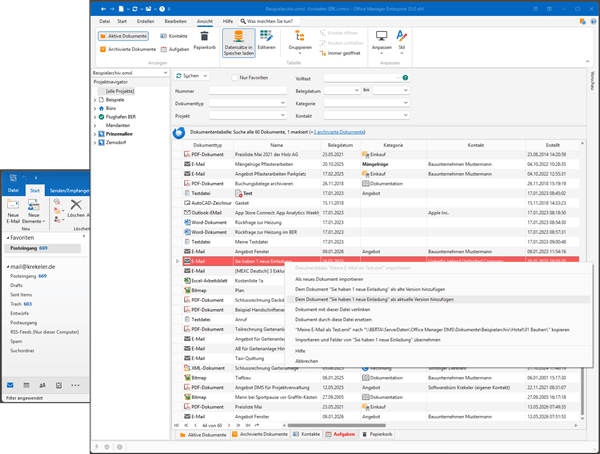The height and width of the screenshot is (454, 600).
Task: Click Neue E-Mail in Outlook
Action: tap(13, 211)
